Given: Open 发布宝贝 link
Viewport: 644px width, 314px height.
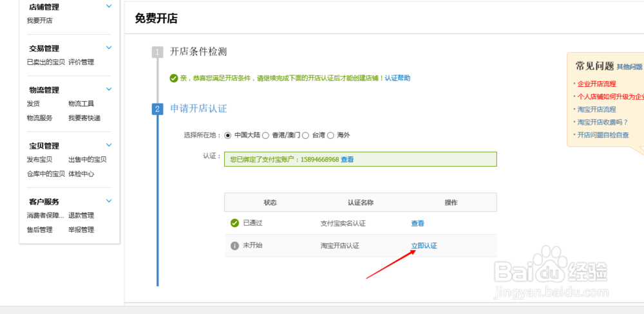Looking at the screenshot, I should 40,160.
